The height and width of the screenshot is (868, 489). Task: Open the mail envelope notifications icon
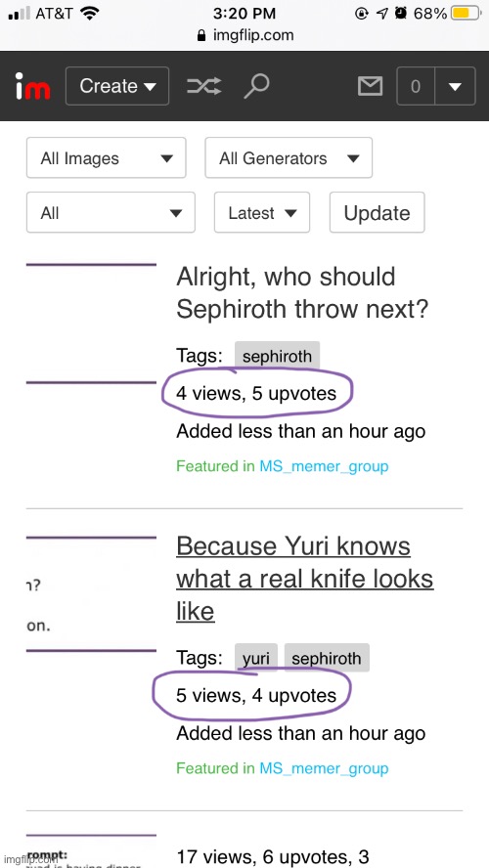pyautogui.click(x=370, y=86)
